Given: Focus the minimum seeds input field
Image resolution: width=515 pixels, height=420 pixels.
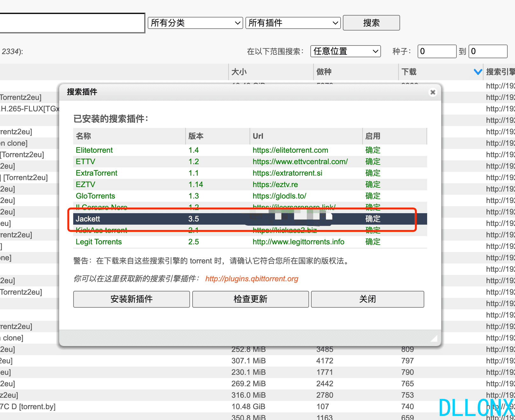Looking at the screenshot, I should pos(437,51).
